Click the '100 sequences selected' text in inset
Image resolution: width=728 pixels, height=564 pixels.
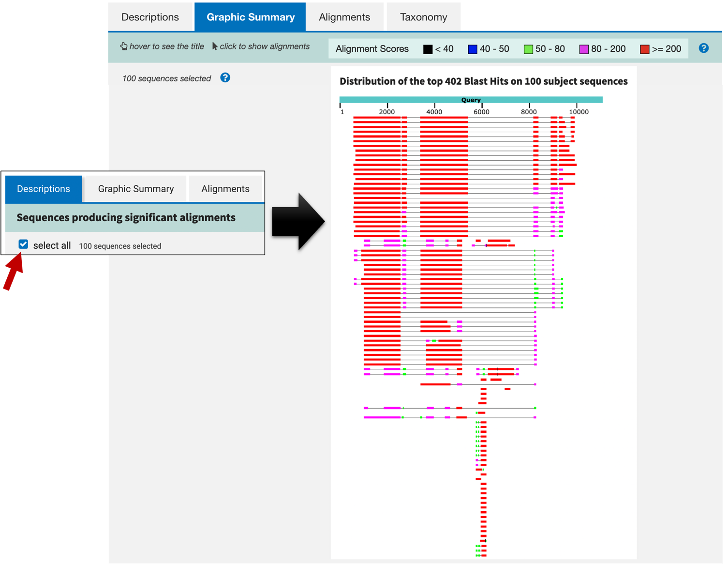click(120, 246)
